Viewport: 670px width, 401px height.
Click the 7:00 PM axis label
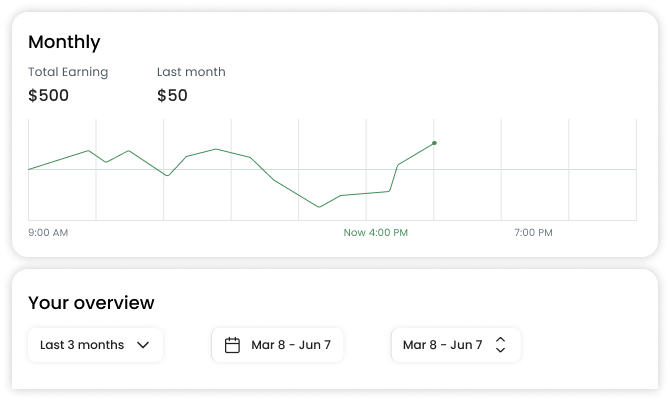click(533, 233)
